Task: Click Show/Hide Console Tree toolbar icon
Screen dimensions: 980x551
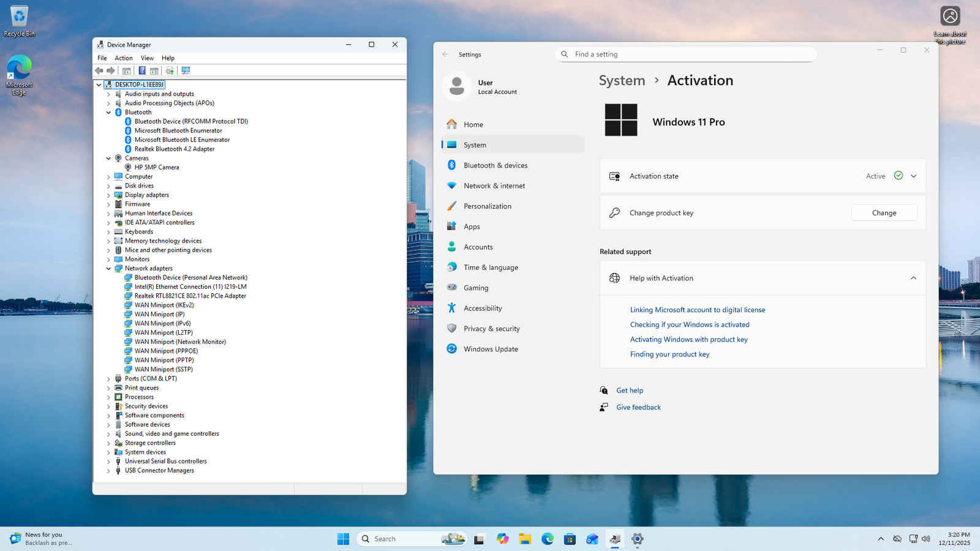Action: pyautogui.click(x=127, y=71)
